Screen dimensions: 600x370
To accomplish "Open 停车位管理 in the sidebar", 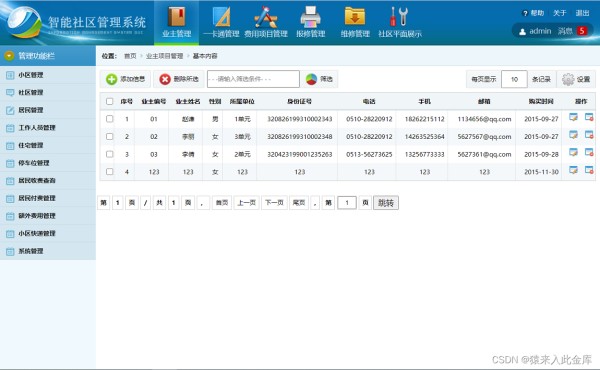I will [48, 163].
